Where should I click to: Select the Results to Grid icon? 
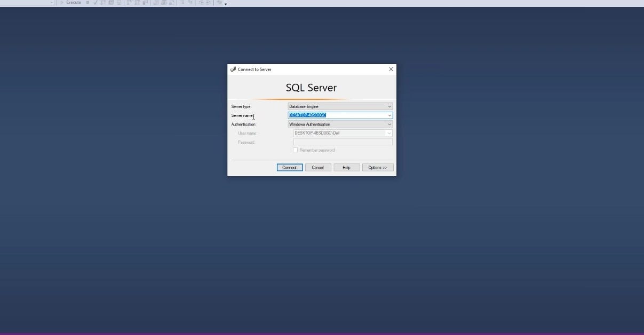(x=163, y=3)
